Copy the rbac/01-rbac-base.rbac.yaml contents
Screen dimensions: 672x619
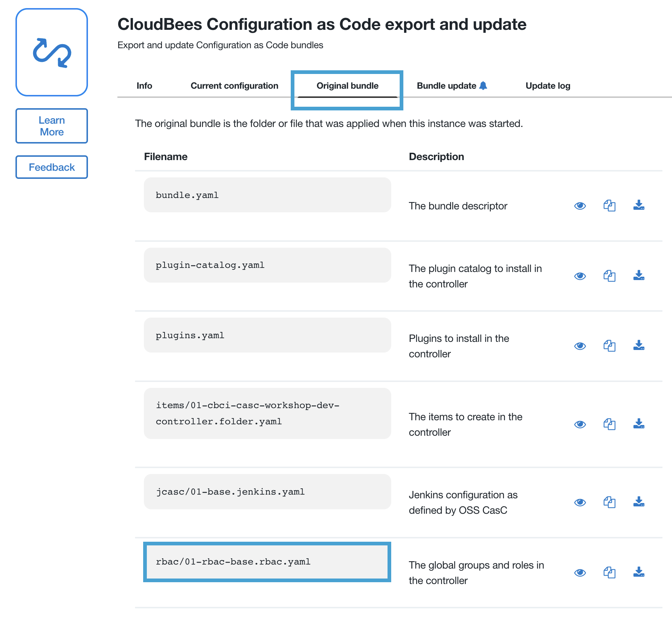(609, 573)
